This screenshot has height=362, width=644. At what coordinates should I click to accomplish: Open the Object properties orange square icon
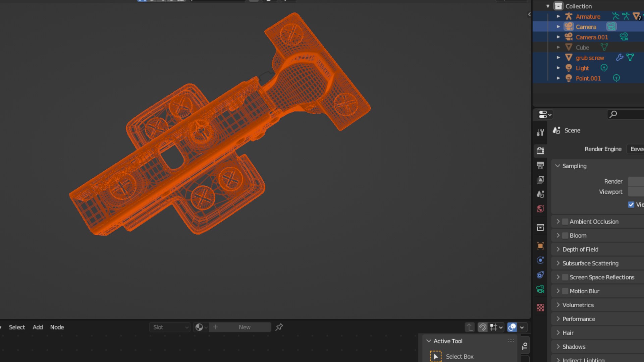point(540,246)
